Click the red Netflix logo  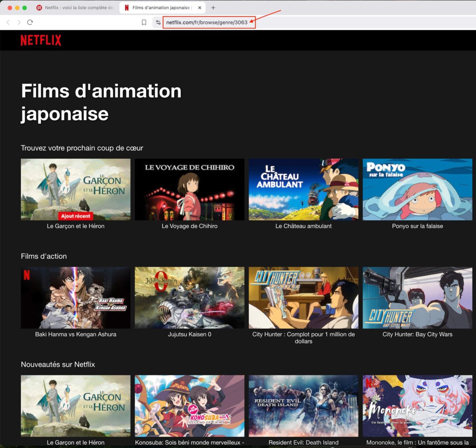coord(41,40)
